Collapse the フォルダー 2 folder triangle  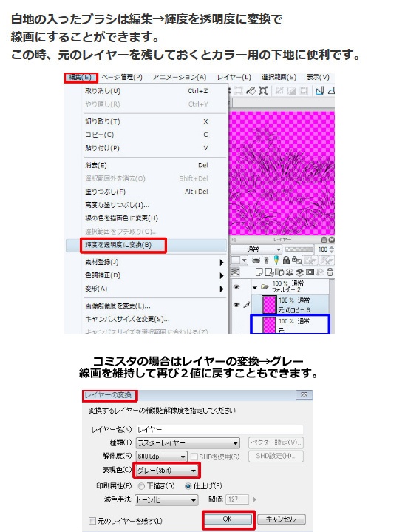click(255, 287)
